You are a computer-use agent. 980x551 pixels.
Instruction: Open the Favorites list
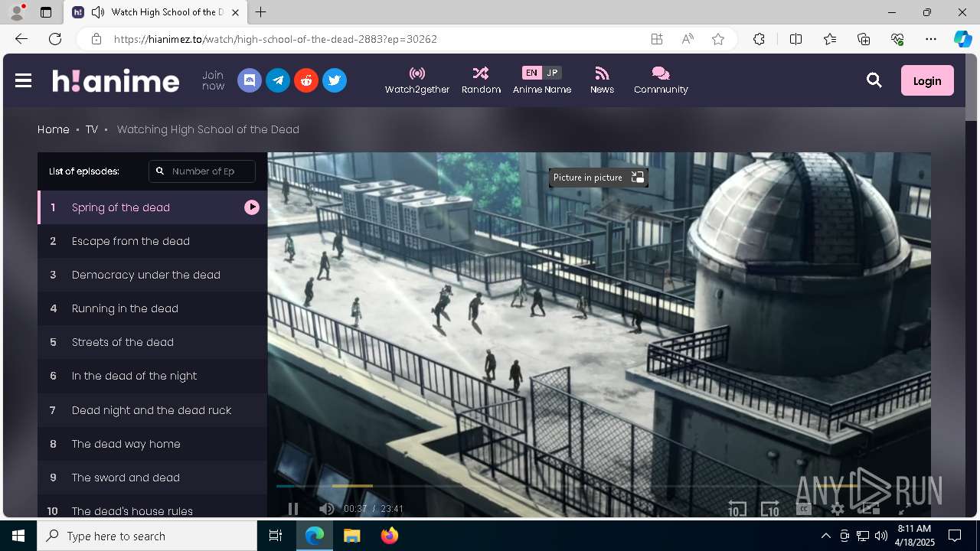click(830, 39)
